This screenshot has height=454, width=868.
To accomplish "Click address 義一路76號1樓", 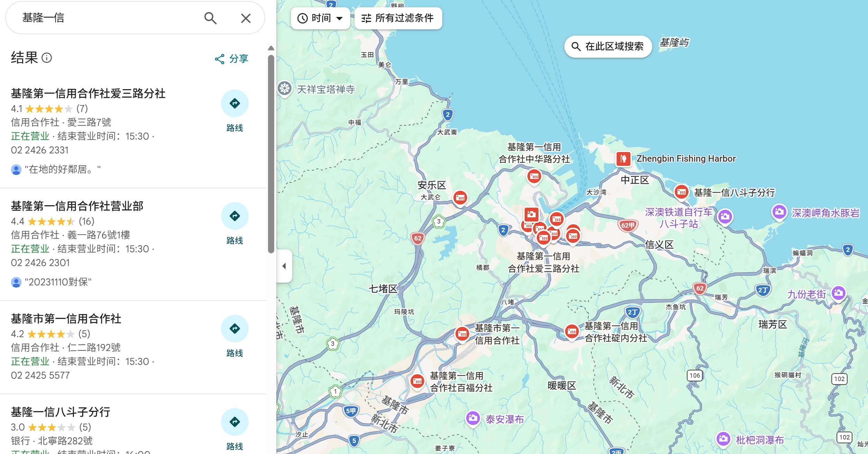I will (99, 235).
